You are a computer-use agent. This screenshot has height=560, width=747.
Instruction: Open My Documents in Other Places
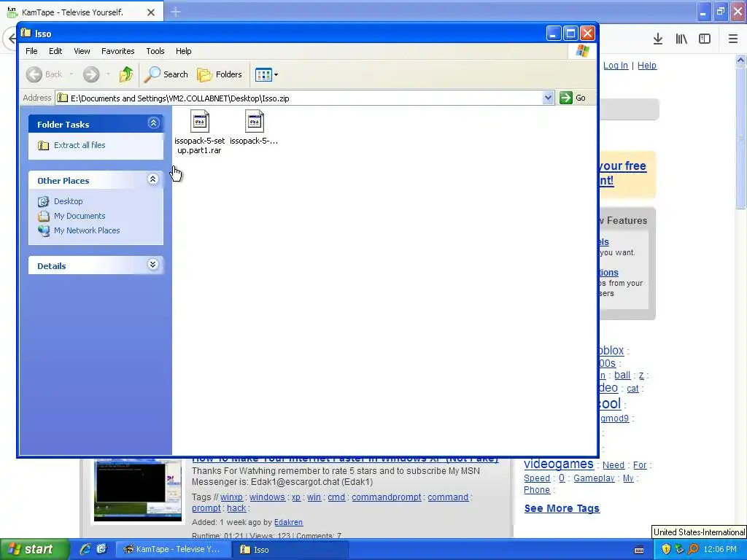pos(79,216)
